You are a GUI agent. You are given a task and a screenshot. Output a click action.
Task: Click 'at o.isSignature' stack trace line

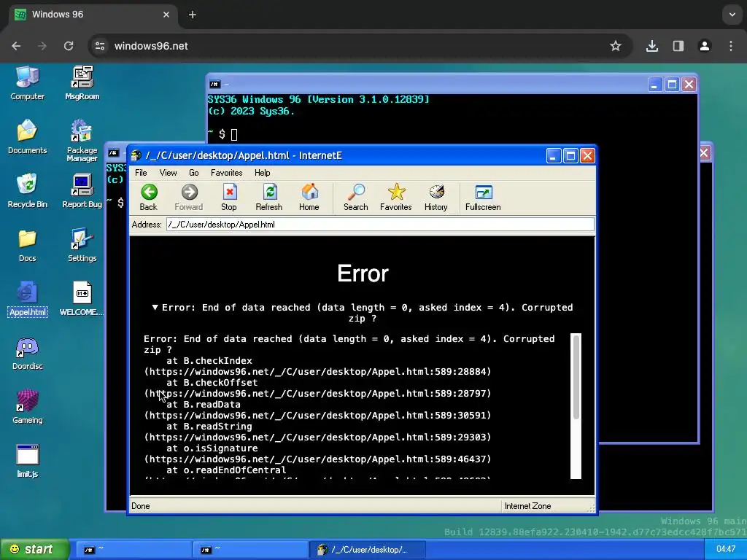212,448
